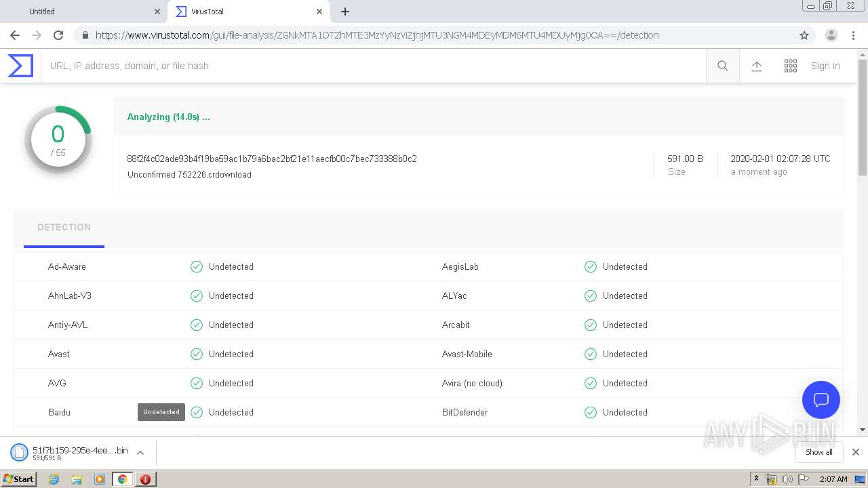
Task: Click Ad-Aware Undetected check icon
Action: pos(197,267)
